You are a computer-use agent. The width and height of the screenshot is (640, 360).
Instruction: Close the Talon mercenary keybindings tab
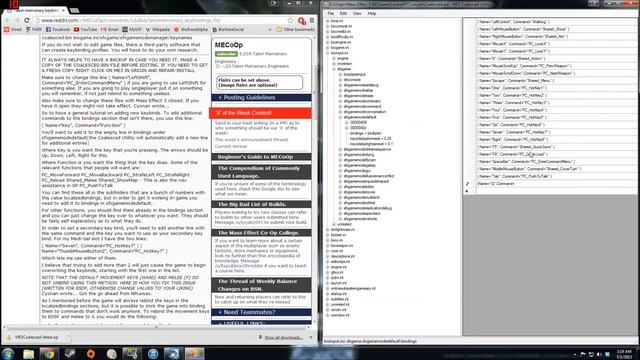pos(64,10)
